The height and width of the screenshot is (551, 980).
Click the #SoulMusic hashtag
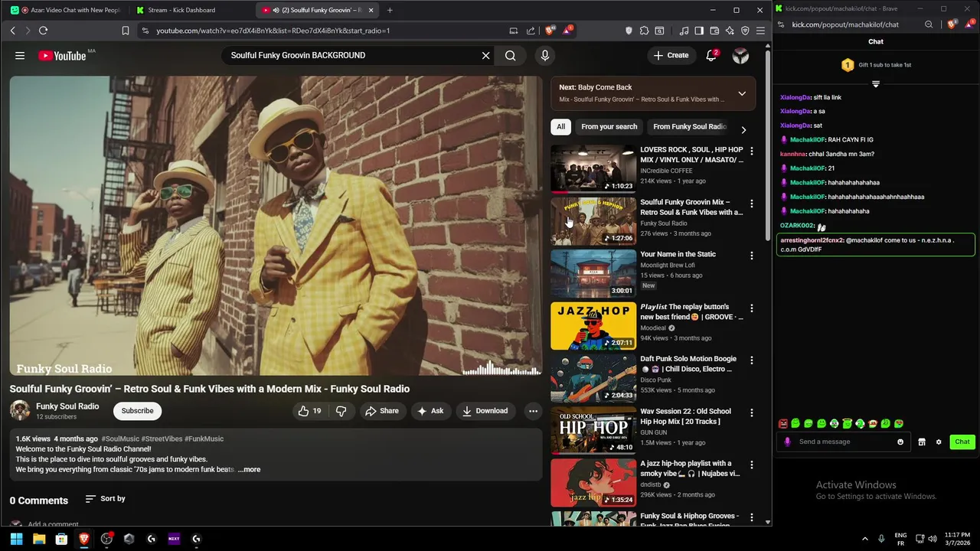click(120, 439)
